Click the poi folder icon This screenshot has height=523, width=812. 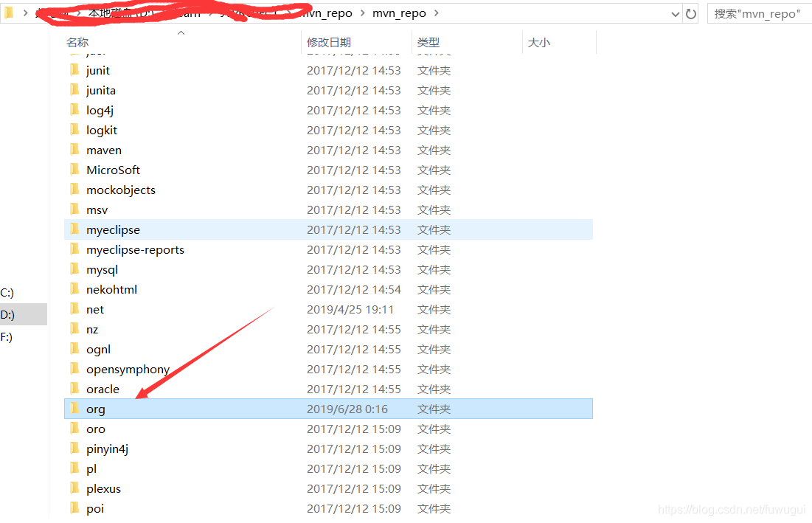(x=74, y=508)
